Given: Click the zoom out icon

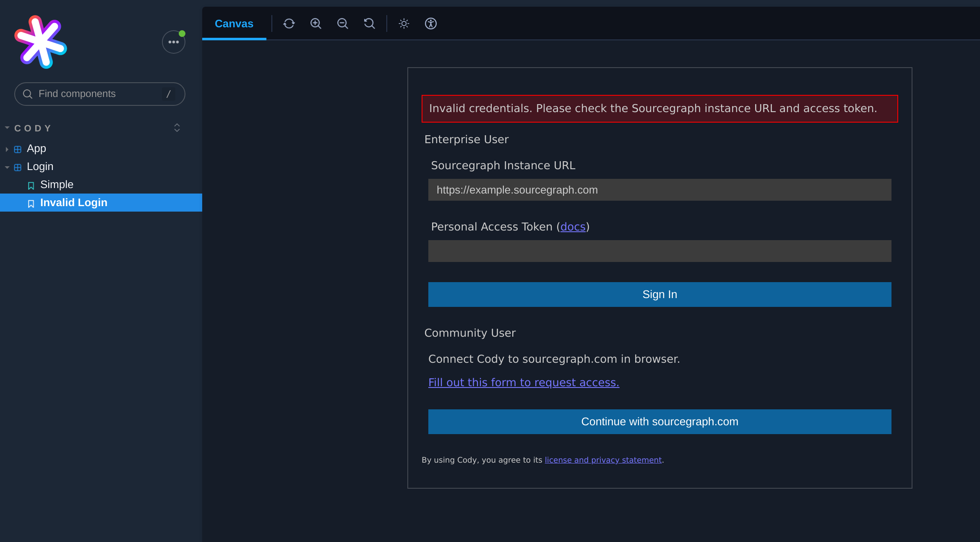Looking at the screenshot, I should (343, 24).
